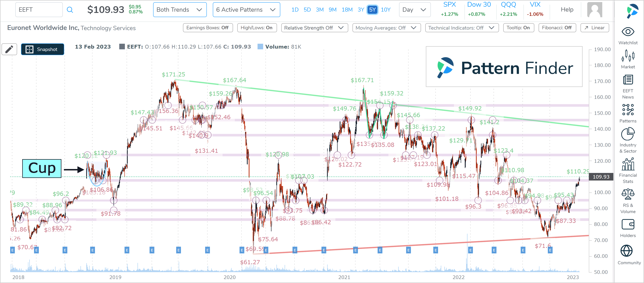Click the Help link
The image size is (644, 283).
pos(567,9)
